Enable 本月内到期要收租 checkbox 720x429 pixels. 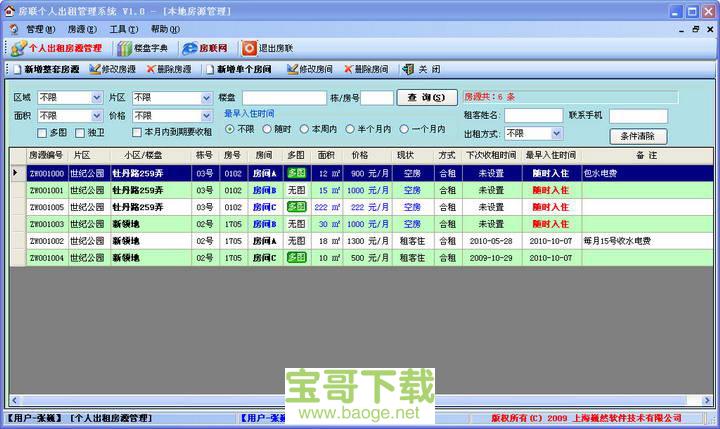[136, 132]
